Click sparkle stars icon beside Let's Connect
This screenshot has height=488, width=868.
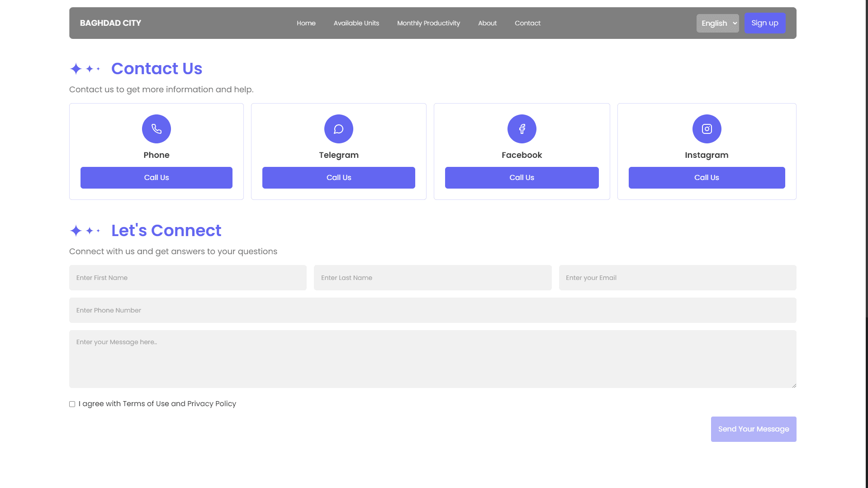click(x=85, y=231)
